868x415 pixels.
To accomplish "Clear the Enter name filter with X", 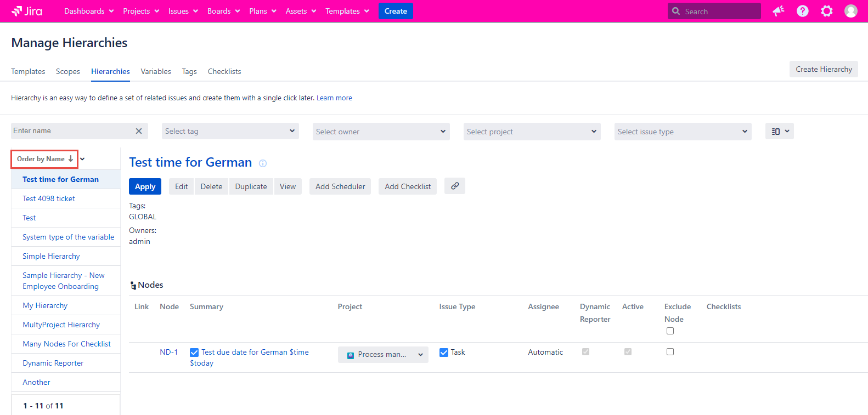I will tap(139, 131).
